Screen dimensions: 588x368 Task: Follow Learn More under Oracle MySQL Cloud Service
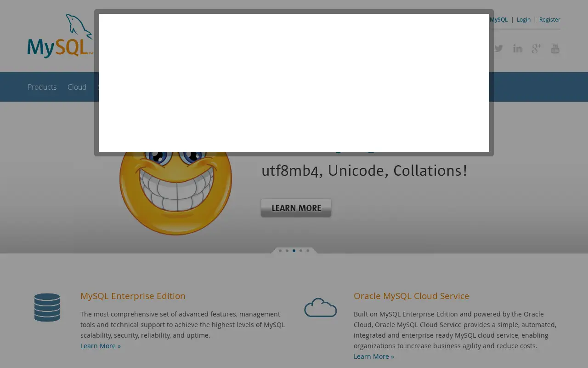[374, 356]
